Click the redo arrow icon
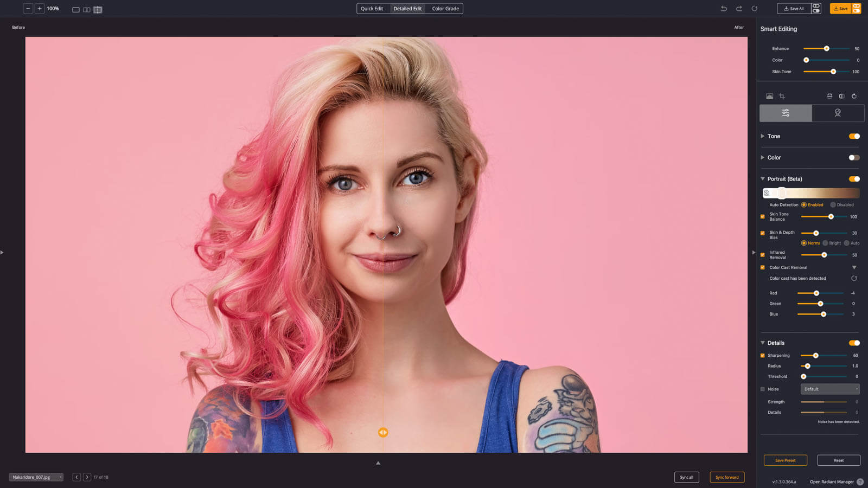868x488 pixels. (x=739, y=9)
